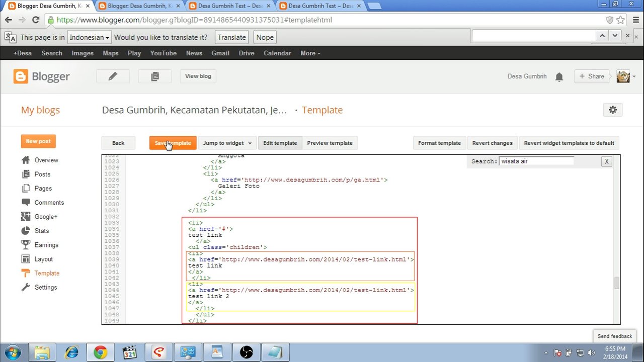Click the Back button

118,143
